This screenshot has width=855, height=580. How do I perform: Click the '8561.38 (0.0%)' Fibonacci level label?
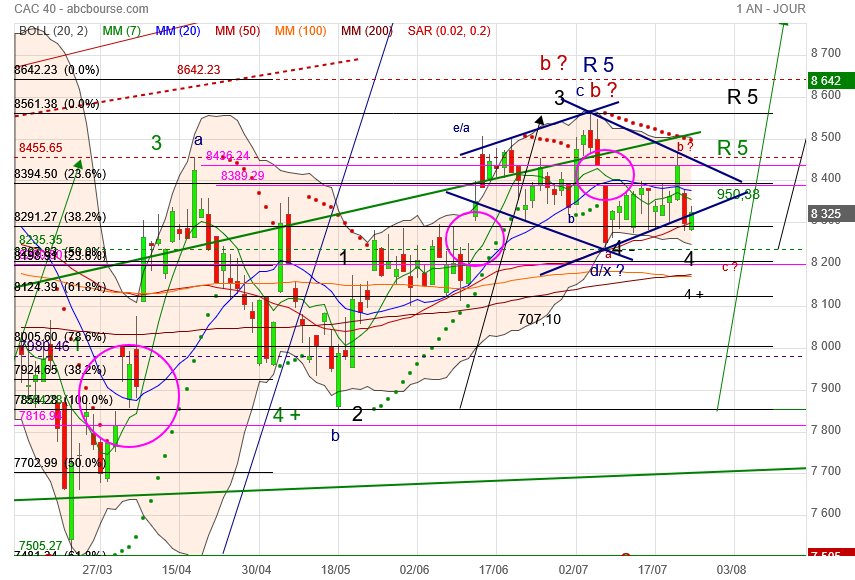point(57,104)
